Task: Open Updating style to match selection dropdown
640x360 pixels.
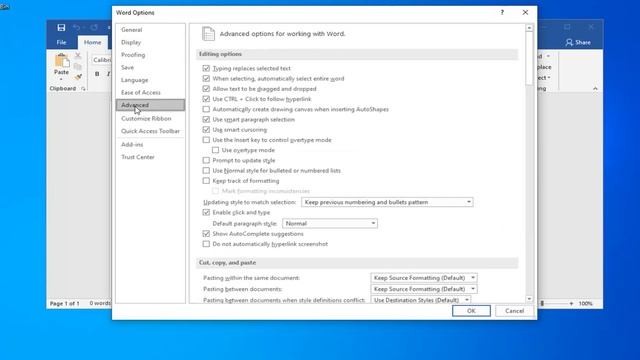Action: coord(387,202)
